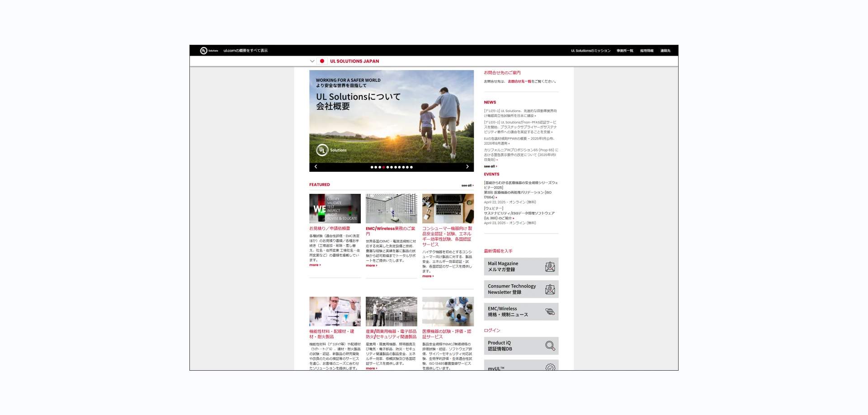Image resolution: width=868 pixels, height=415 pixels.
Task: Open the 産業/商業用機器・電子部品 title link
Action: [391, 334]
